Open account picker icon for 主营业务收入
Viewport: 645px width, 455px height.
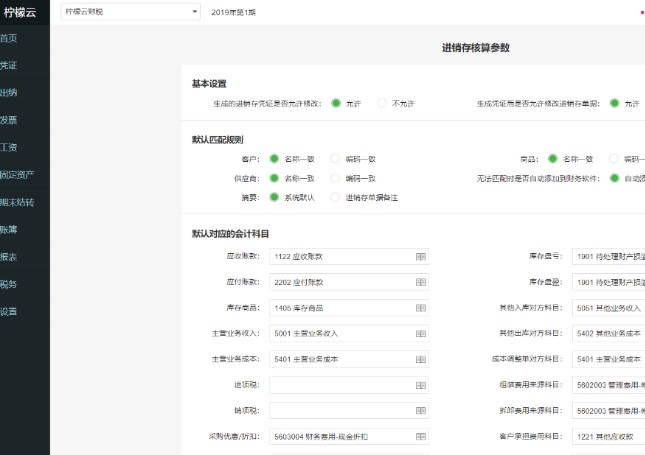(x=421, y=334)
